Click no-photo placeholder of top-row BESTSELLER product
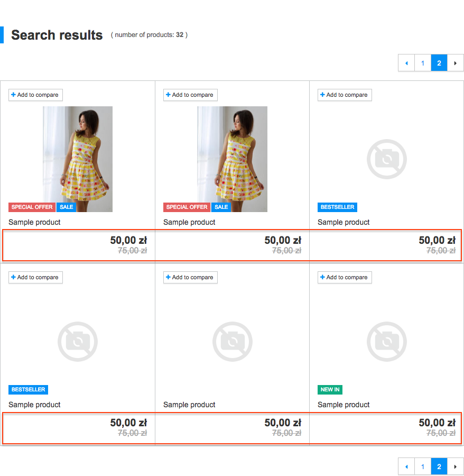464x476 pixels. [386, 159]
